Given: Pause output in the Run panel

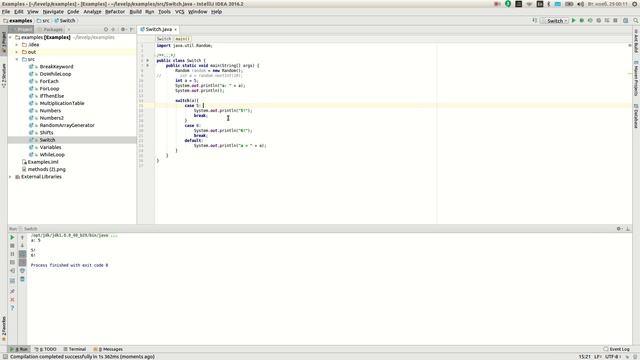Looking at the screenshot, I should [12, 254].
